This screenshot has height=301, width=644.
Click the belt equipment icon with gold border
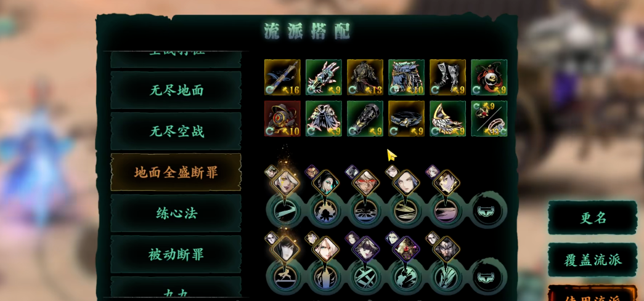(406, 119)
